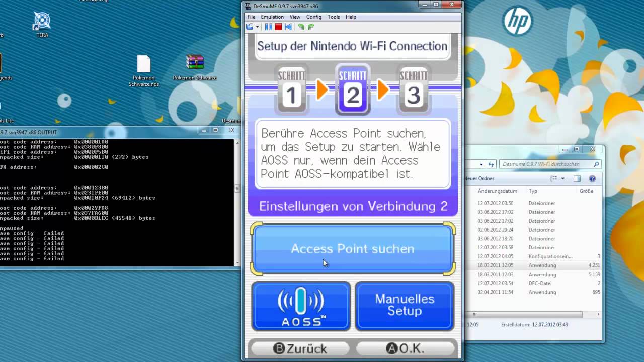Click the rotate left green arrow icon
Image resolution: width=644 pixels, height=362 pixels.
pyautogui.click(x=301, y=27)
